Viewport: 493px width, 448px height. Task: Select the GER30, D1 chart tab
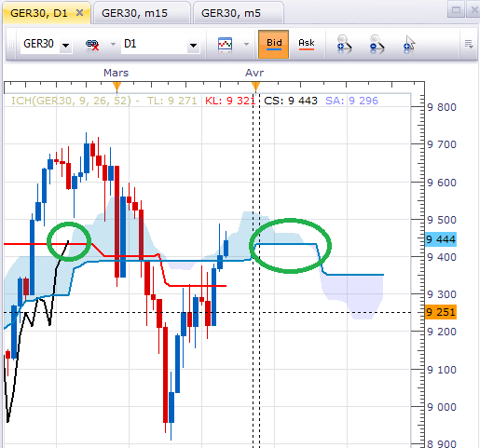[x=47, y=13]
